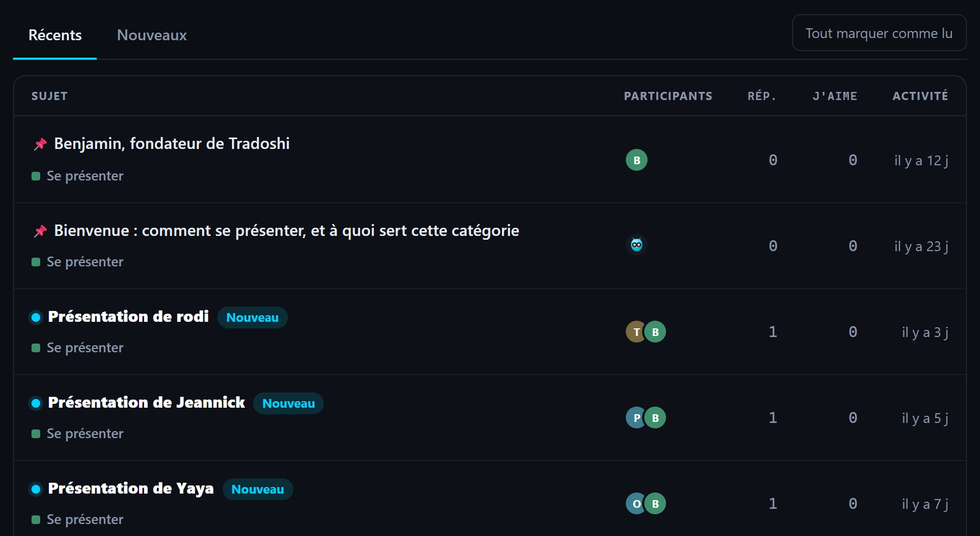Open avatar B in Benjamin topic row
The width and height of the screenshot is (980, 536).
coord(637,160)
